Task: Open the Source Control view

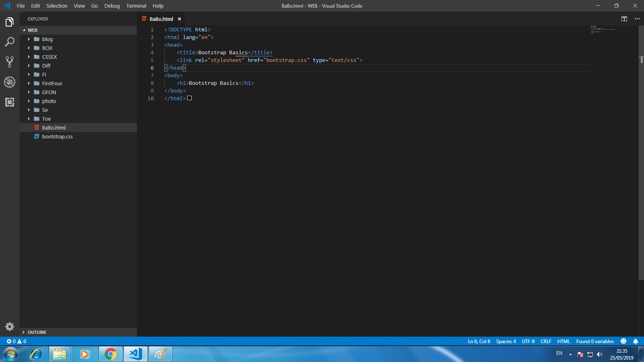Action: pyautogui.click(x=10, y=62)
